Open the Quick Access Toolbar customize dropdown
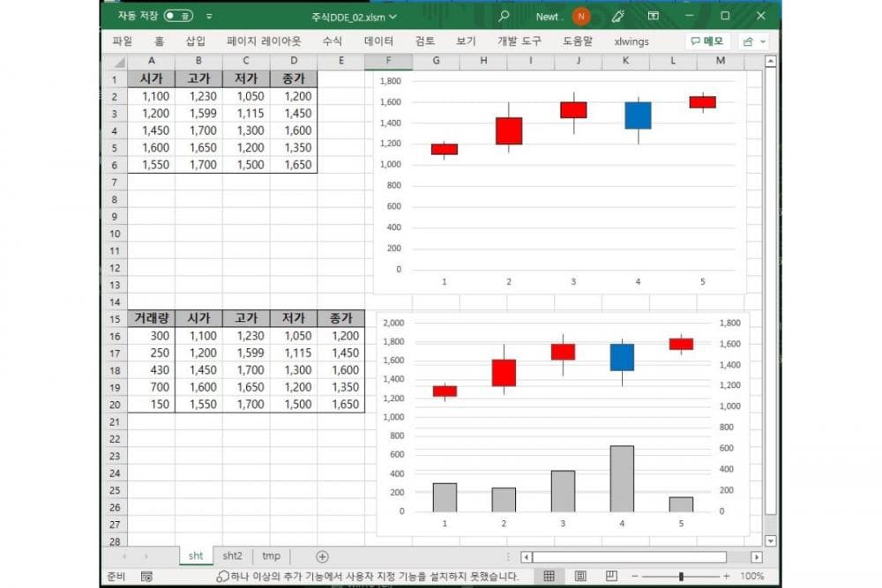This screenshot has width=882, height=588. point(209,16)
